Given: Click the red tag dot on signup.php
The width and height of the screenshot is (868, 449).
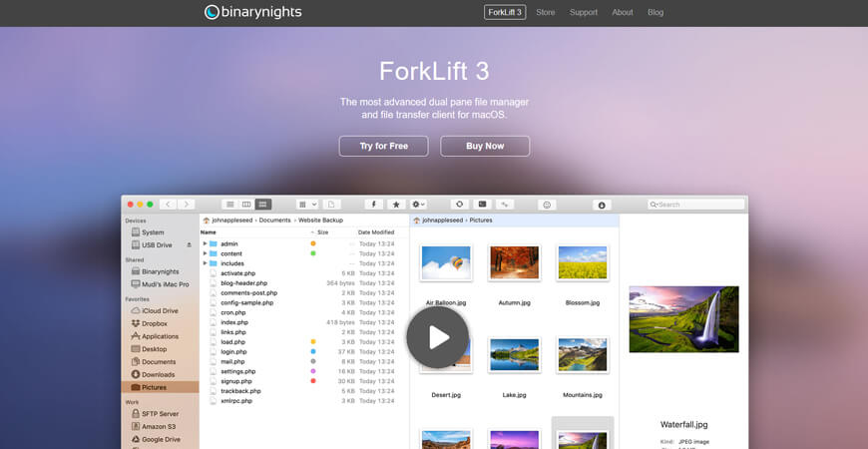Looking at the screenshot, I should [x=312, y=381].
